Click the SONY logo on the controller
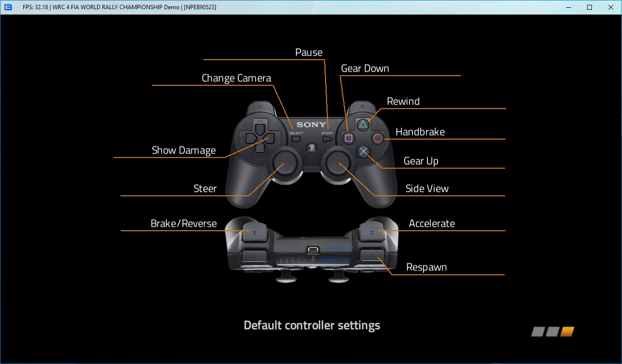This screenshot has height=364, width=622. tap(311, 125)
